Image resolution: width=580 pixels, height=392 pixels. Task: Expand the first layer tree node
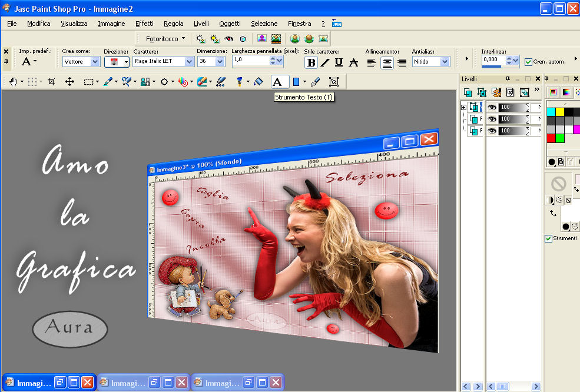(x=463, y=107)
